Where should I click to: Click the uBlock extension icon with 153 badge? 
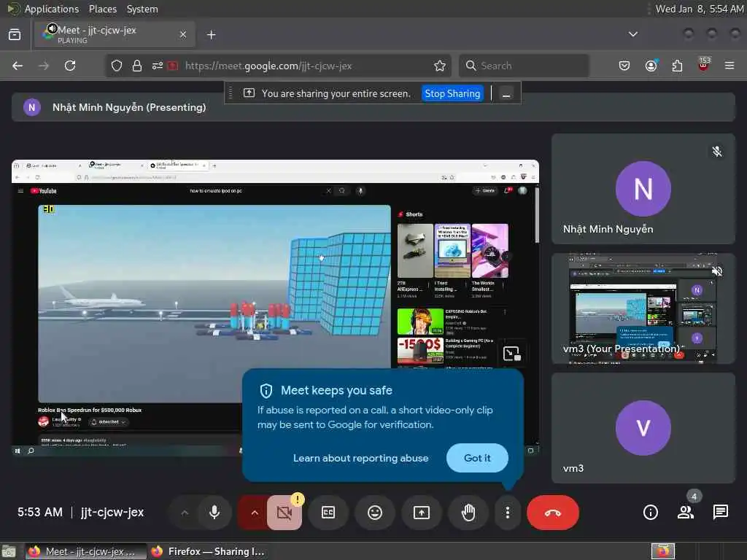[x=704, y=65]
